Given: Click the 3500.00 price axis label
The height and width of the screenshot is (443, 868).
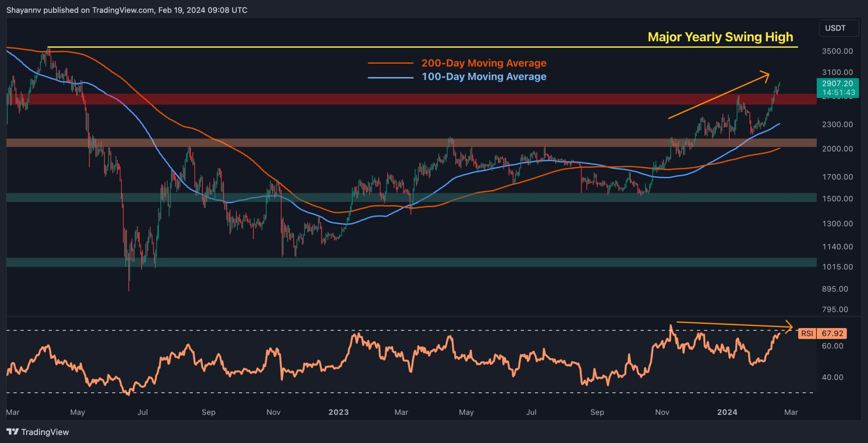Looking at the screenshot, I should [837, 51].
